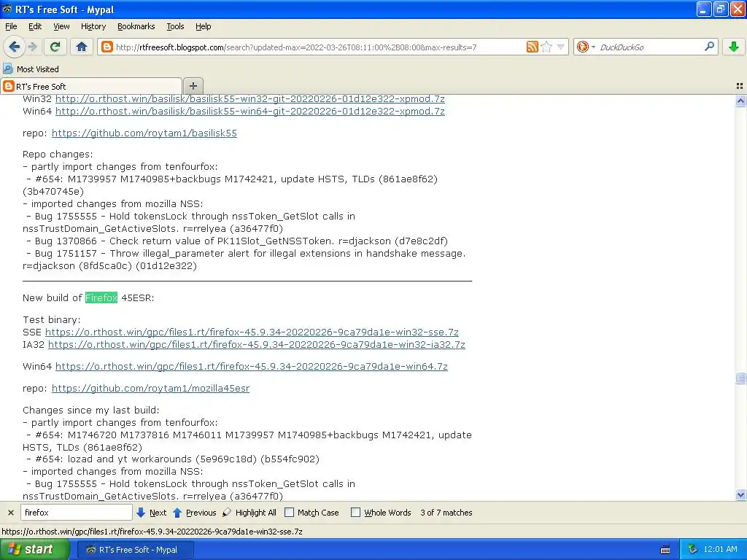Click the 'Test binary:' text
This screenshot has width=747, height=560.
[52, 319]
